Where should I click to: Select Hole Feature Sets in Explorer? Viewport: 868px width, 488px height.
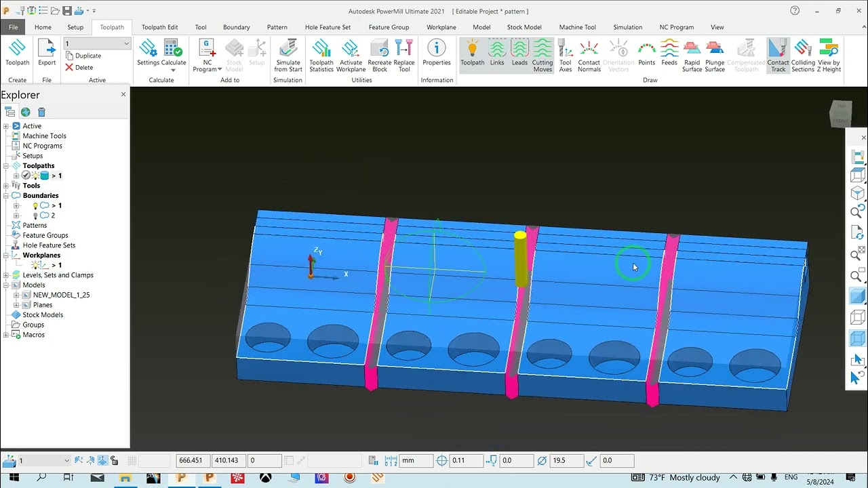tap(49, 245)
